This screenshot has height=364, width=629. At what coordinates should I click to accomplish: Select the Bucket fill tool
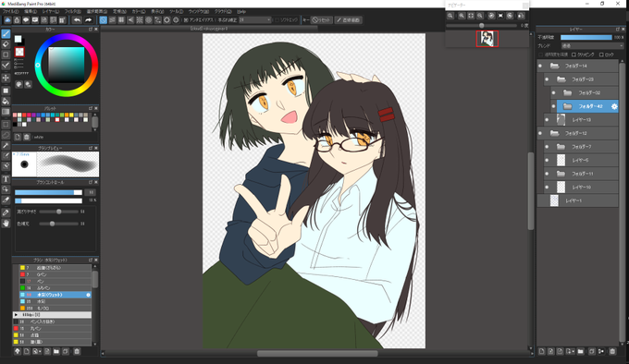pyautogui.click(x=6, y=101)
